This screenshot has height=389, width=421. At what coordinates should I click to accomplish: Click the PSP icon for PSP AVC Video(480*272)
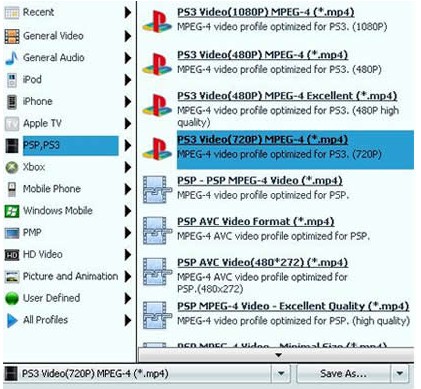click(x=157, y=272)
